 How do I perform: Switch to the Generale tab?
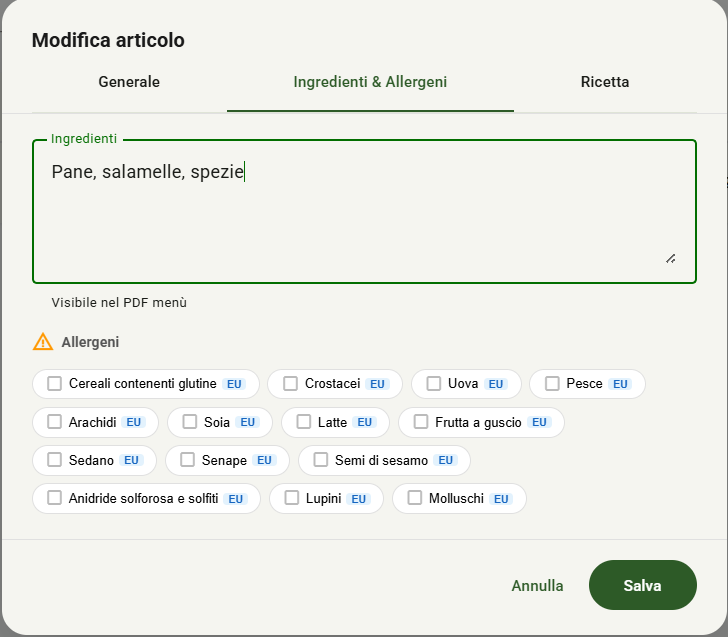pos(129,82)
